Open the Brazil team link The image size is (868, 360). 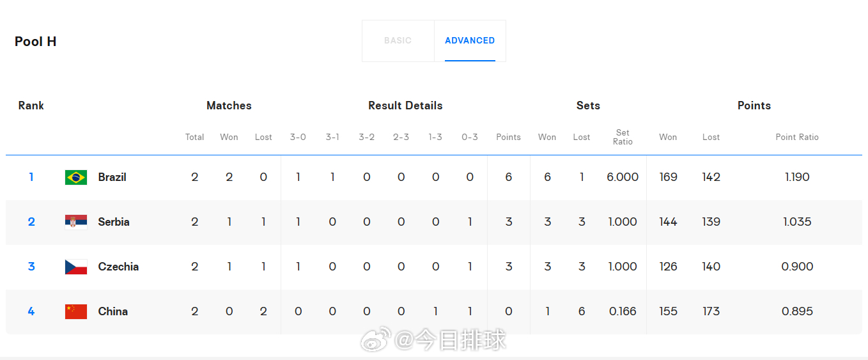[x=112, y=177]
